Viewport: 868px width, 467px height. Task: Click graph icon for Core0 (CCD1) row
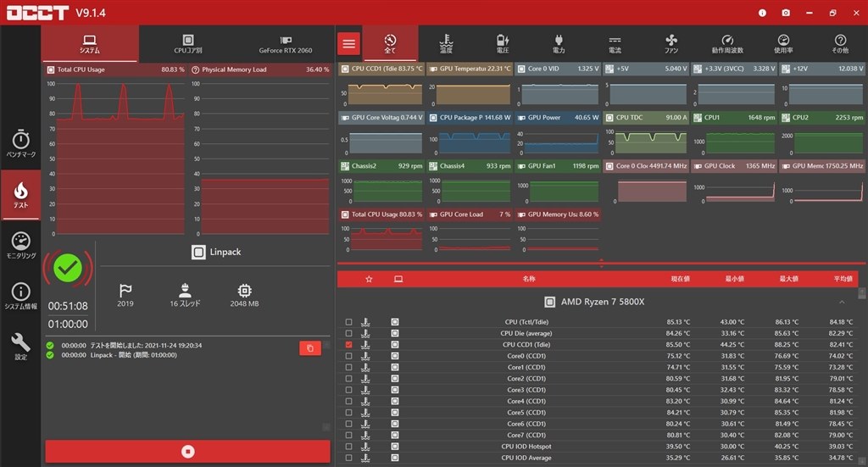click(365, 356)
